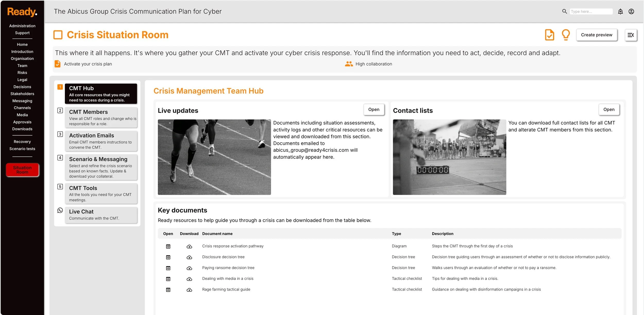644x315 pixels.
Task: Click the Create preview button
Action: [596, 35]
